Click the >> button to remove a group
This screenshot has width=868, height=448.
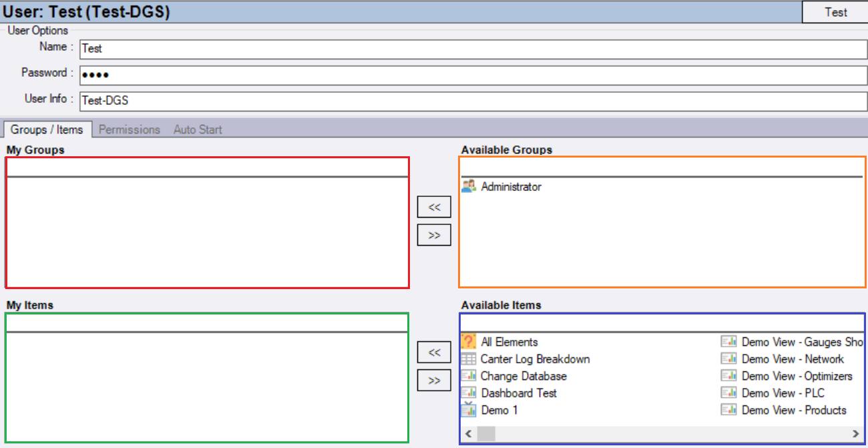click(x=434, y=234)
